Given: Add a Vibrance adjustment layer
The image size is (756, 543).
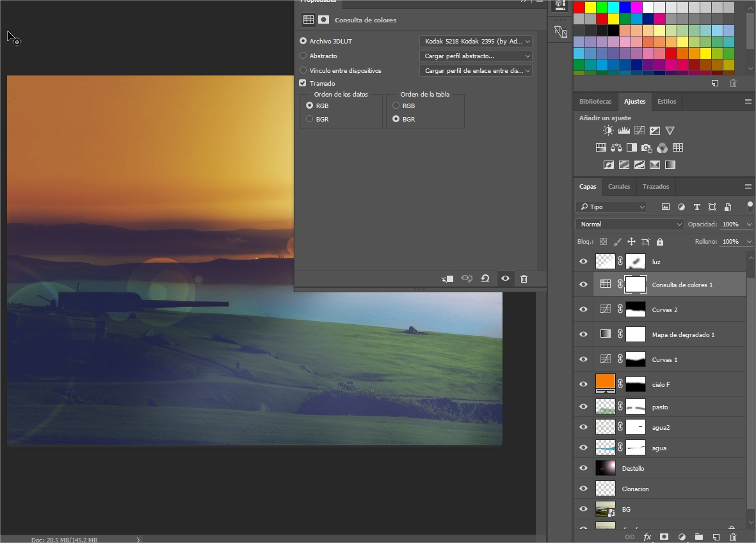Looking at the screenshot, I should tap(670, 130).
